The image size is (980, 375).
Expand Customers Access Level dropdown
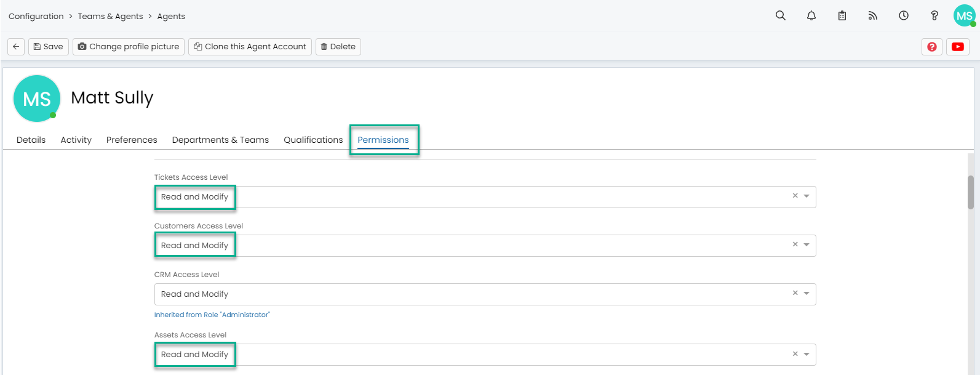(807, 245)
